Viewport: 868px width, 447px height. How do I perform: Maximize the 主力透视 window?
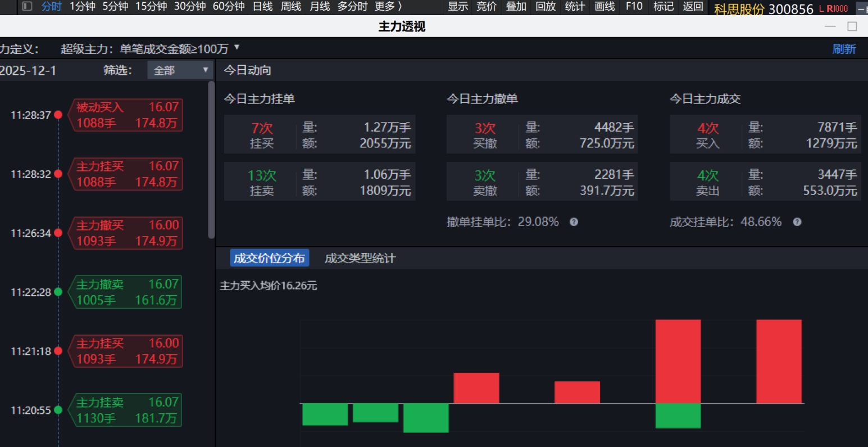click(852, 26)
